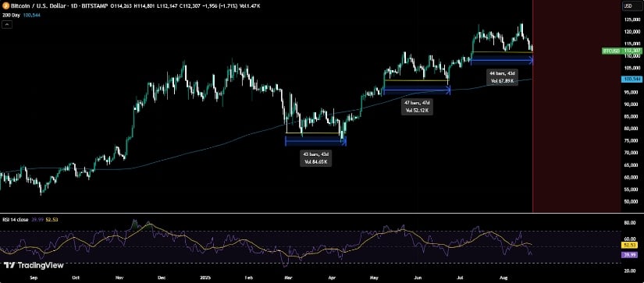Select the 44 bars, 43d measurement label
The width and height of the screenshot is (644, 283).
click(502, 77)
